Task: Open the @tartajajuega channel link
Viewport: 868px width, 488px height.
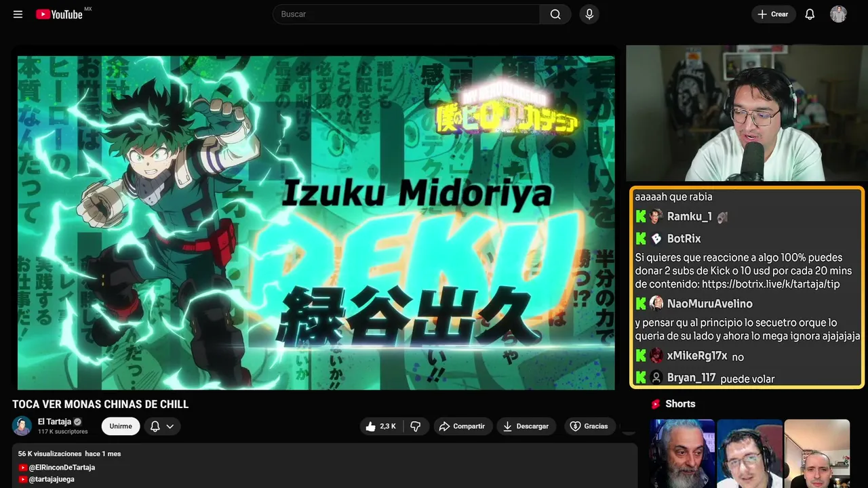Action: (52, 479)
